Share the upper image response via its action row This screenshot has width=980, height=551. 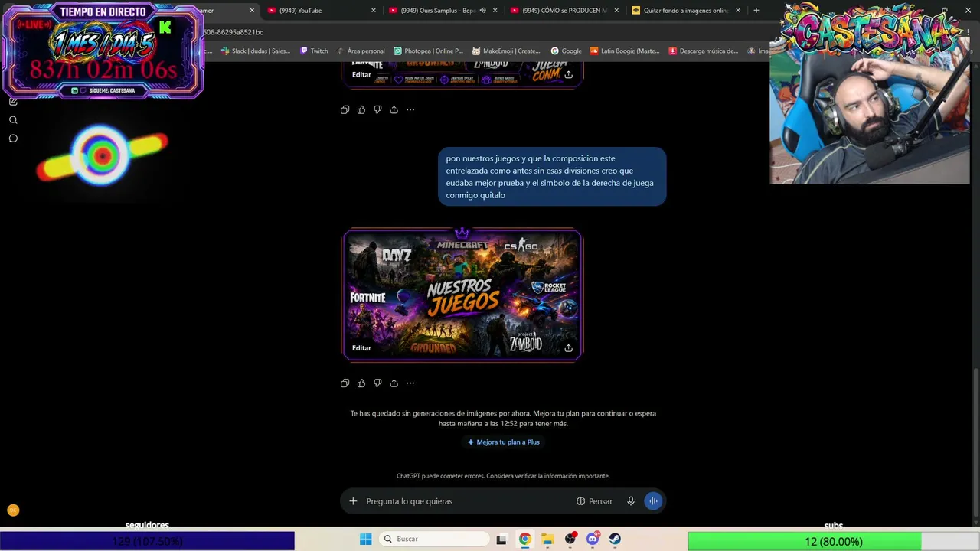(x=394, y=109)
